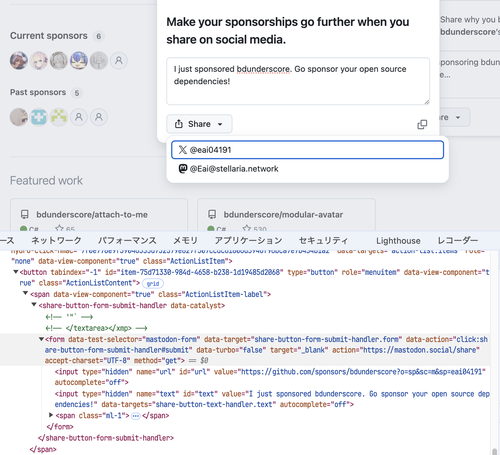Click the first private past sponsor icon
500x455 pixels.
pos(79,117)
